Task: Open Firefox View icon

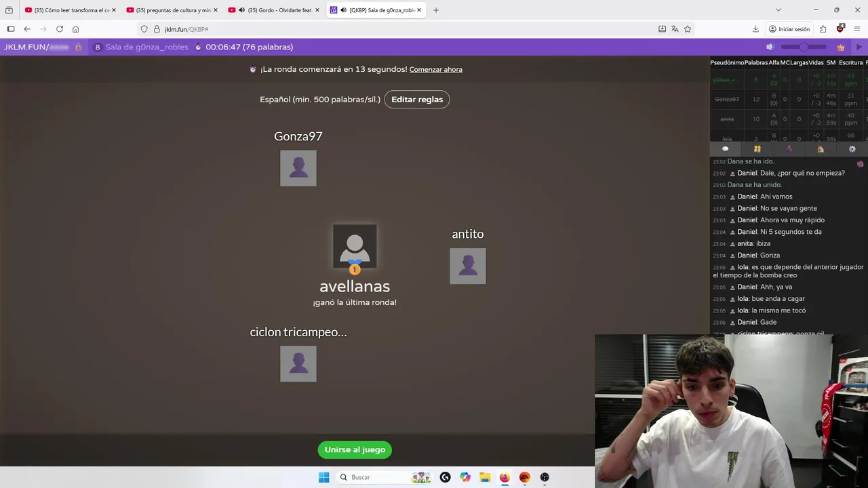Action: pos(9,10)
